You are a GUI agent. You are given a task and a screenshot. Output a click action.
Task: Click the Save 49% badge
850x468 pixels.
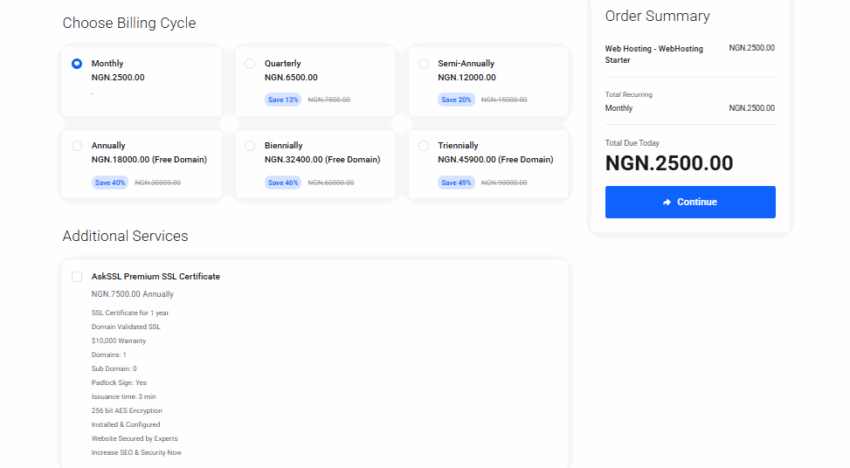click(456, 183)
